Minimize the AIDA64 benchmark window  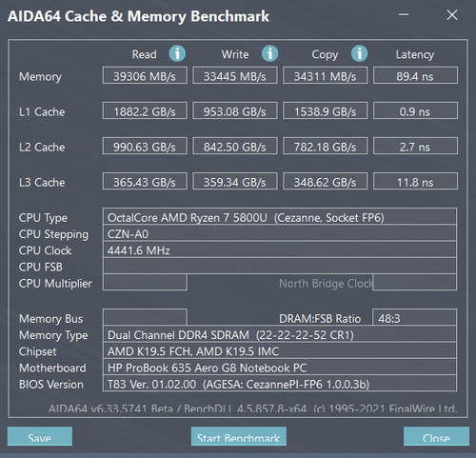click(404, 14)
